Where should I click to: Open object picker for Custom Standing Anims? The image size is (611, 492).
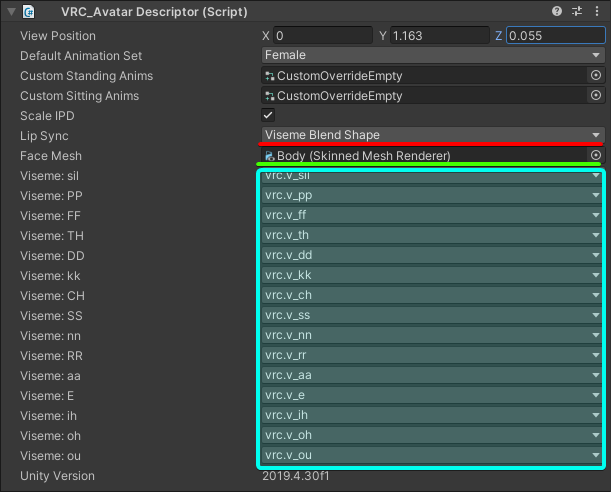tap(596, 75)
